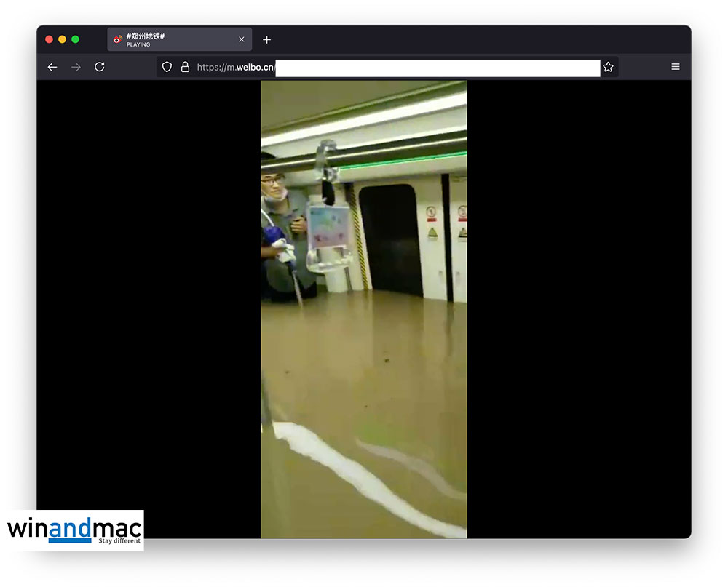
Task: Maximize the window with the green button
Action: pos(75,39)
